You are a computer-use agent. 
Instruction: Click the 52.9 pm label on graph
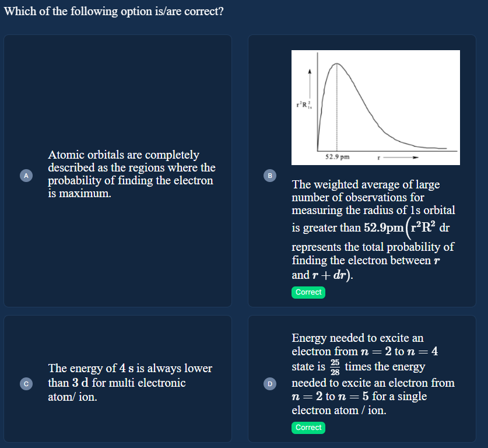(x=338, y=157)
